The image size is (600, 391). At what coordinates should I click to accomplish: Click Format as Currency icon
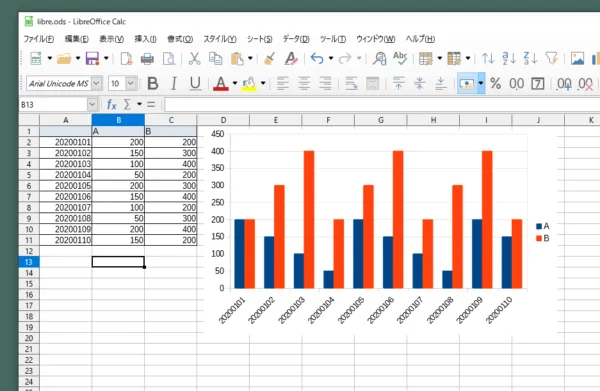tap(467, 83)
